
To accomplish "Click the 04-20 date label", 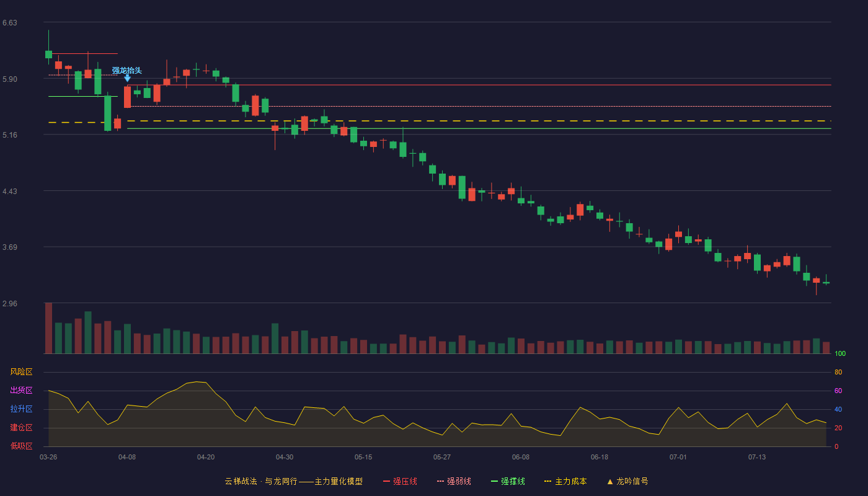I will (206, 457).
